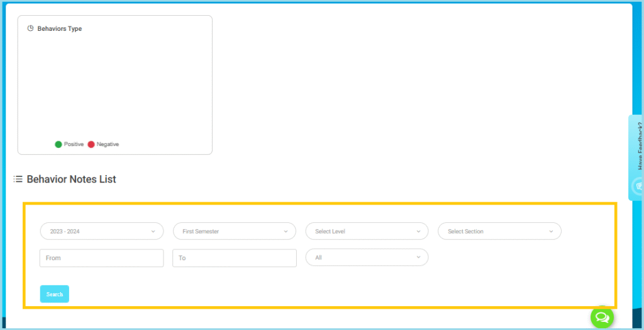Click the pie chart icon beside Behaviors Type
This screenshot has width=644, height=330.
coord(30,28)
